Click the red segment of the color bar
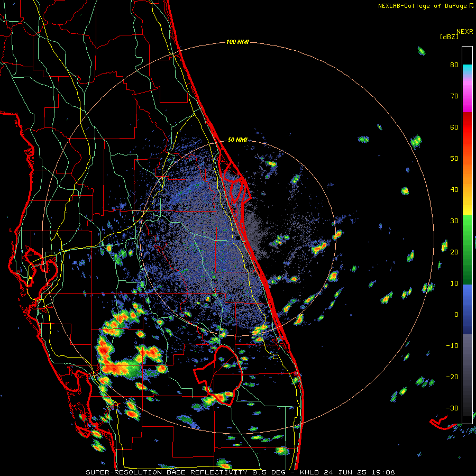The width and height of the screenshot is (476, 476). click(x=467, y=124)
